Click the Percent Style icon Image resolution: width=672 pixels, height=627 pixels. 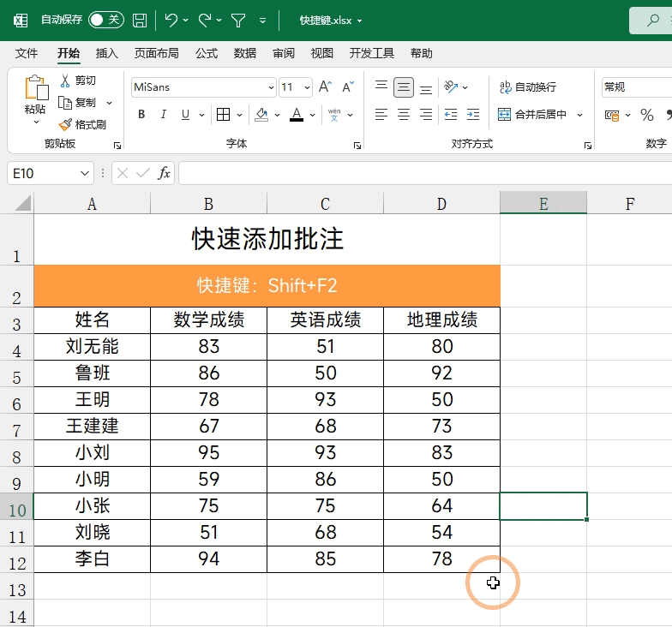[x=646, y=115]
